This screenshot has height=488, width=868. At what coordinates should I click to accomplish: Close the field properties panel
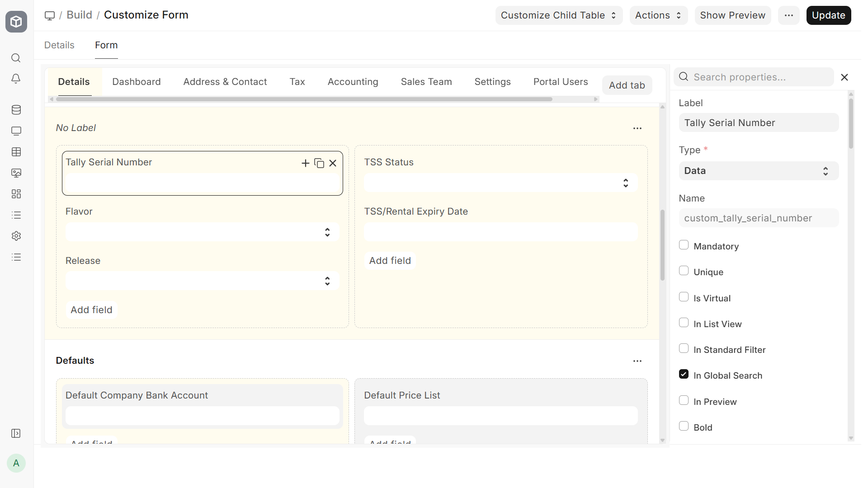point(844,77)
